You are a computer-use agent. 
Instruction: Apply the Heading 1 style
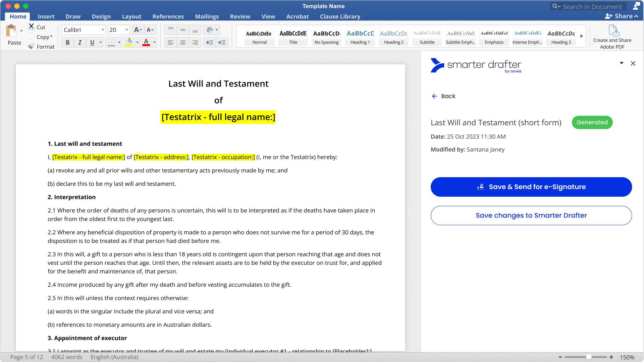click(360, 37)
